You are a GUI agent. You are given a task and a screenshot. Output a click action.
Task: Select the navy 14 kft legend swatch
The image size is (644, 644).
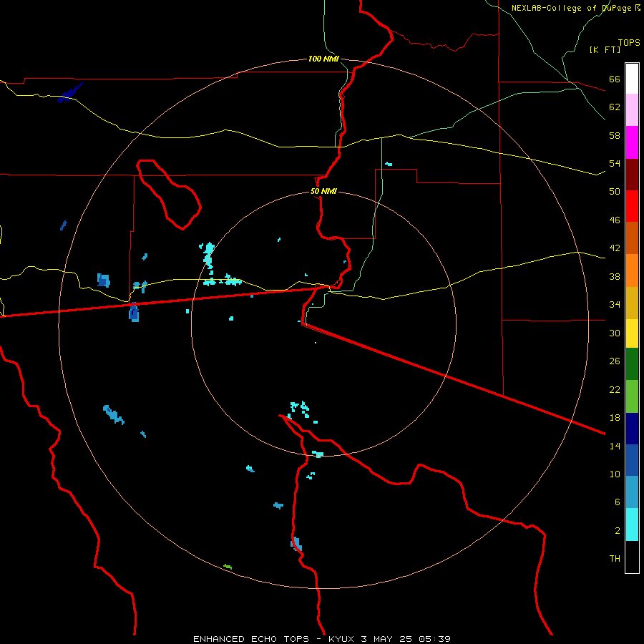click(x=632, y=429)
